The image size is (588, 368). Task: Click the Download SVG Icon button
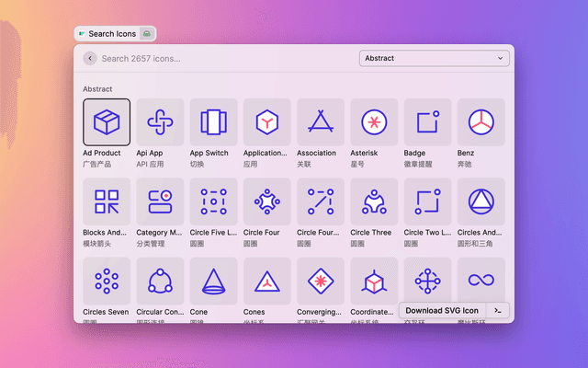[442, 310]
